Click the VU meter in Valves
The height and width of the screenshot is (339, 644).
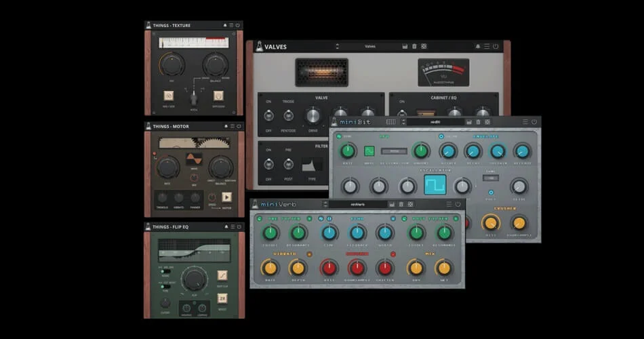click(443, 73)
